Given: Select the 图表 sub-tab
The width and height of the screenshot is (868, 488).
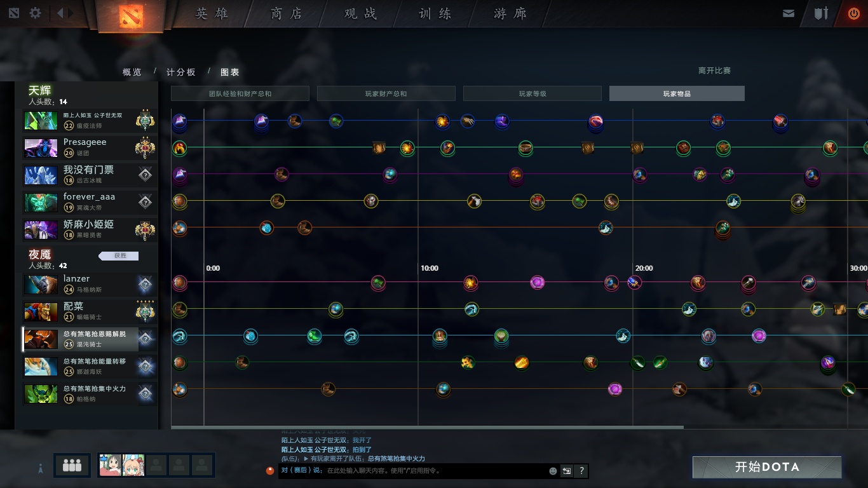Looking at the screenshot, I should (x=230, y=72).
